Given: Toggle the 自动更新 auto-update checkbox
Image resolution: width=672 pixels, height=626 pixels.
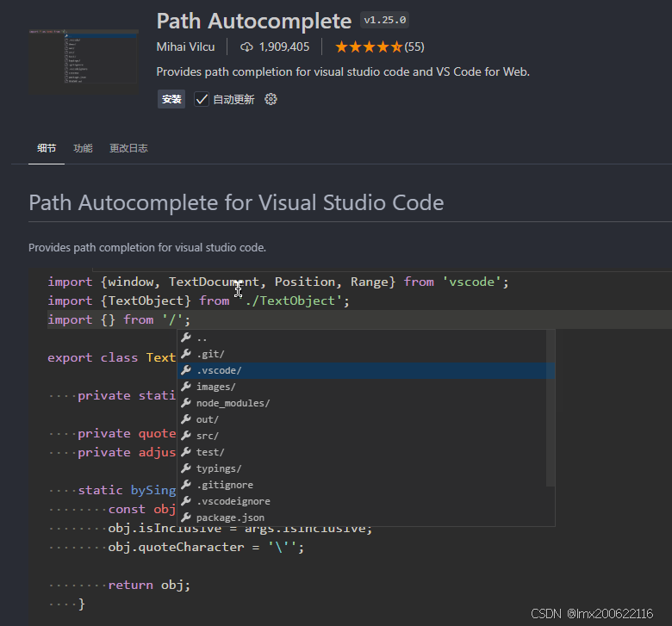Looking at the screenshot, I should [202, 99].
